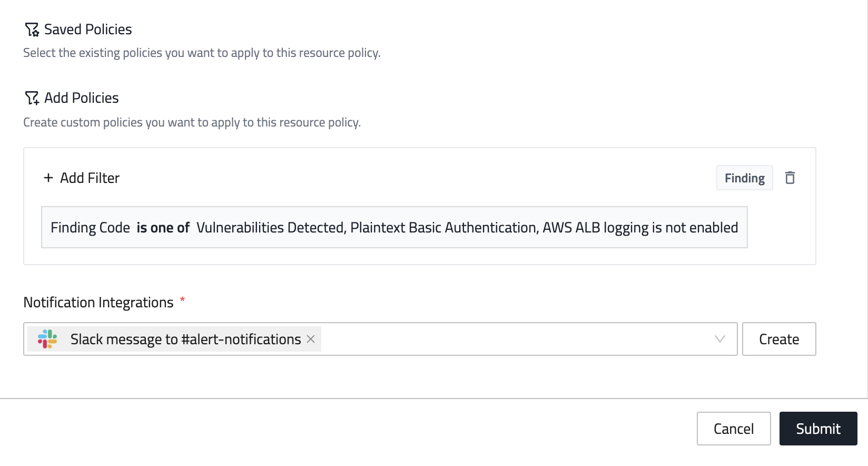Remove the Slack #alert-notifications integration chip
The height and width of the screenshot is (466, 868).
coord(311,339)
